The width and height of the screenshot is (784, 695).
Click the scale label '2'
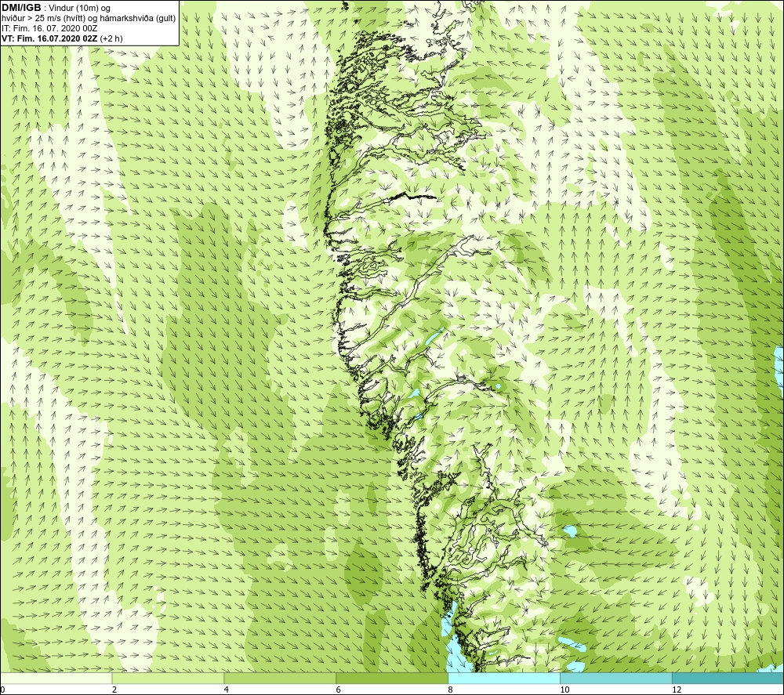(x=114, y=690)
